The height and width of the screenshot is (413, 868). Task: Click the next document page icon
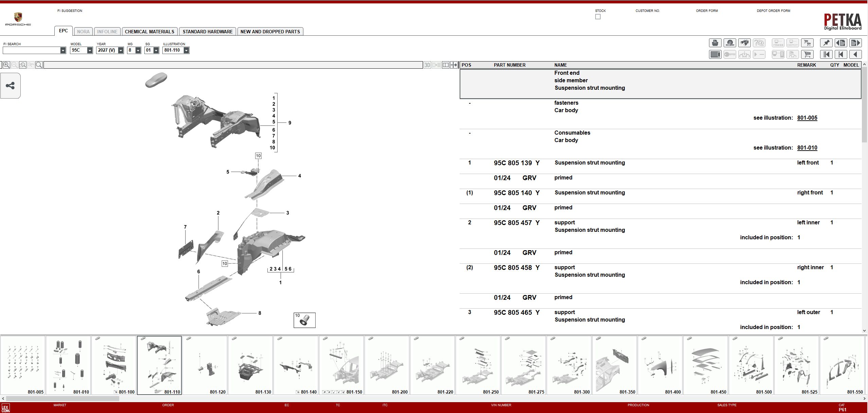tap(855, 43)
